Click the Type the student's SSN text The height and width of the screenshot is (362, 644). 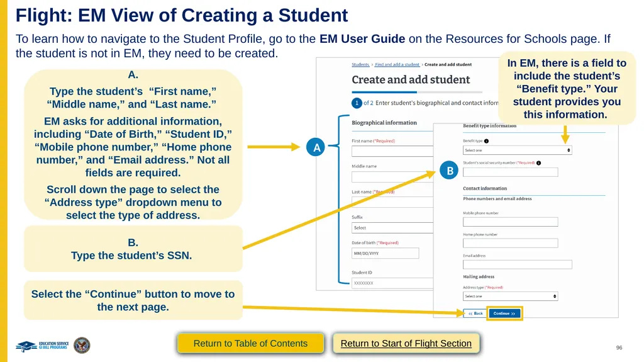tap(131, 256)
